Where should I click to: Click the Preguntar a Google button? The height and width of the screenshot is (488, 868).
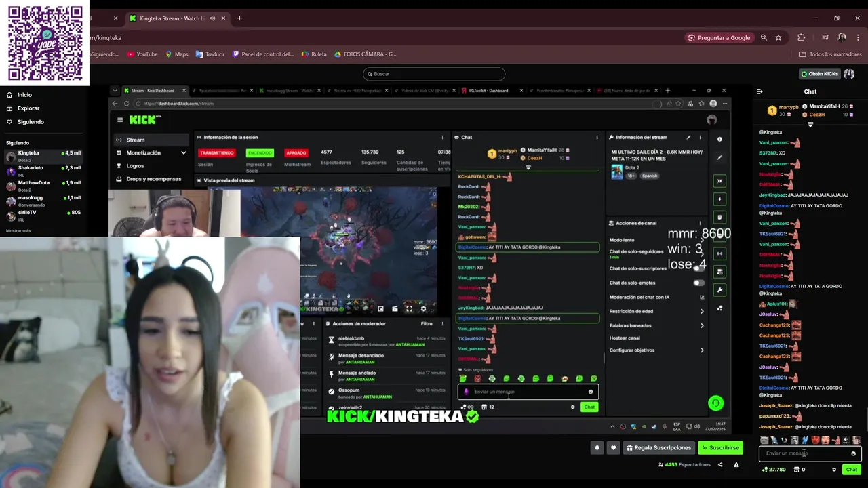coord(719,38)
